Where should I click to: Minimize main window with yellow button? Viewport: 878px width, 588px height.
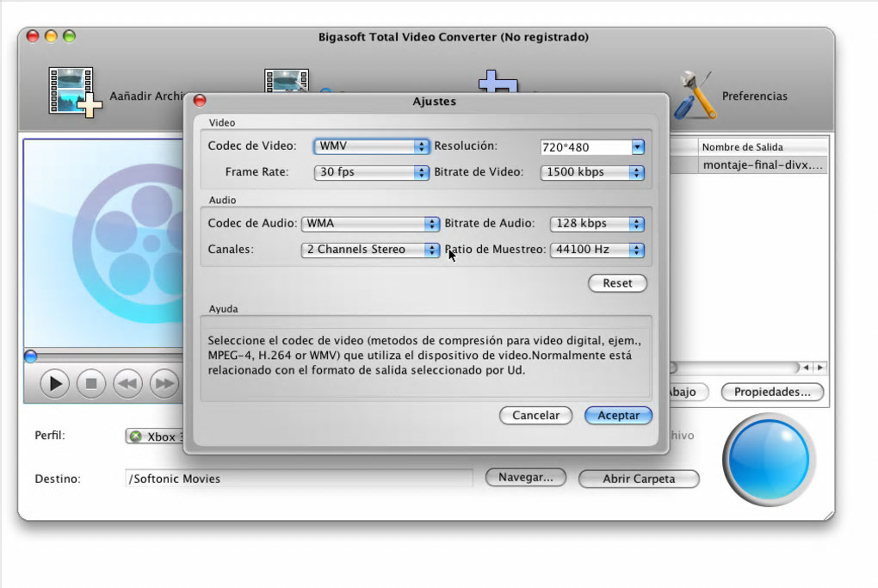(51, 36)
